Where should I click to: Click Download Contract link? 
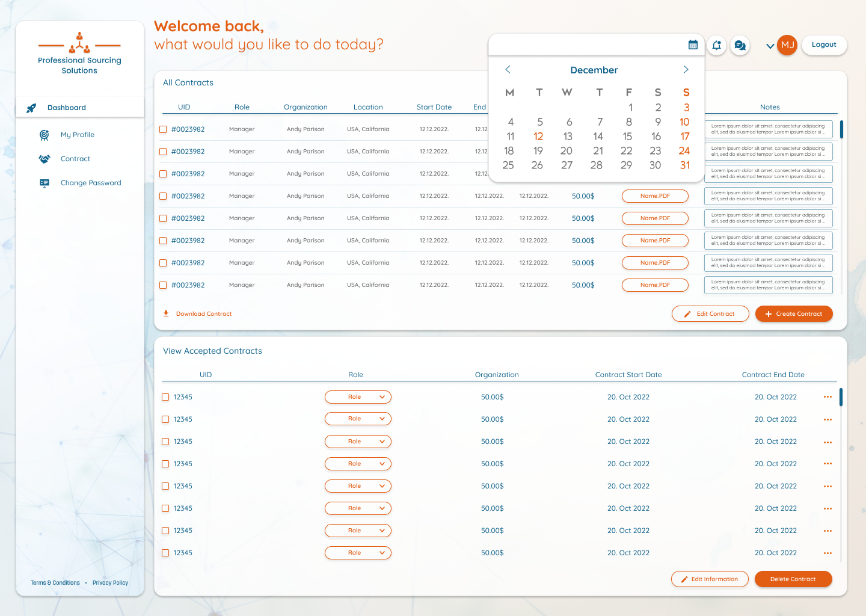pos(204,314)
